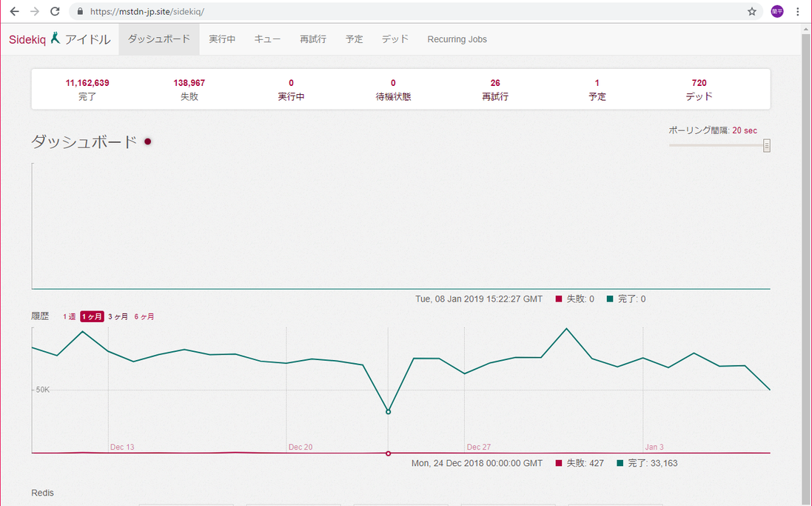Click the Mon, 24 Dec 2018 timestamp
This screenshot has height=506, width=812.
pyautogui.click(x=477, y=463)
